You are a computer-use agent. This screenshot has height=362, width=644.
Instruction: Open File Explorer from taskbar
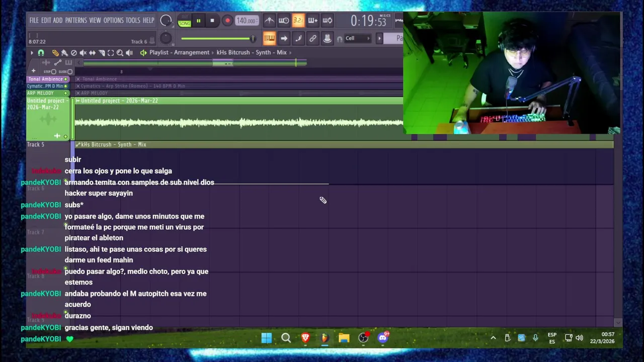pos(344,338)
